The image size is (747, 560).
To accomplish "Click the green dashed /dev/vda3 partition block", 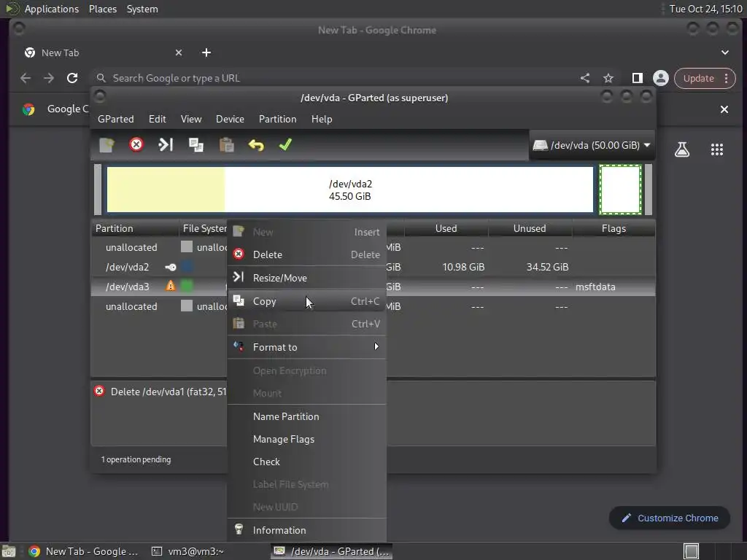I will point(620,190).
